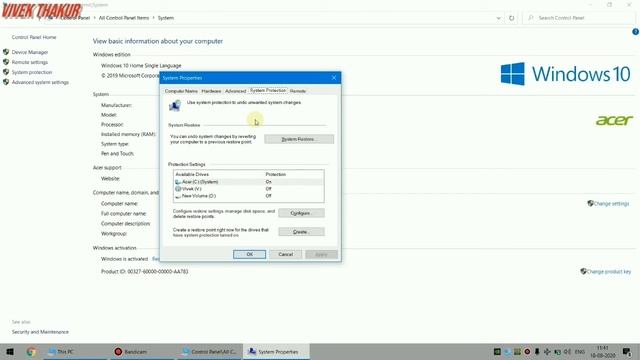The width and height of the screenshot is (640, 360).
Task: Click the greyed Apply button
Action: tap(321, 254)
